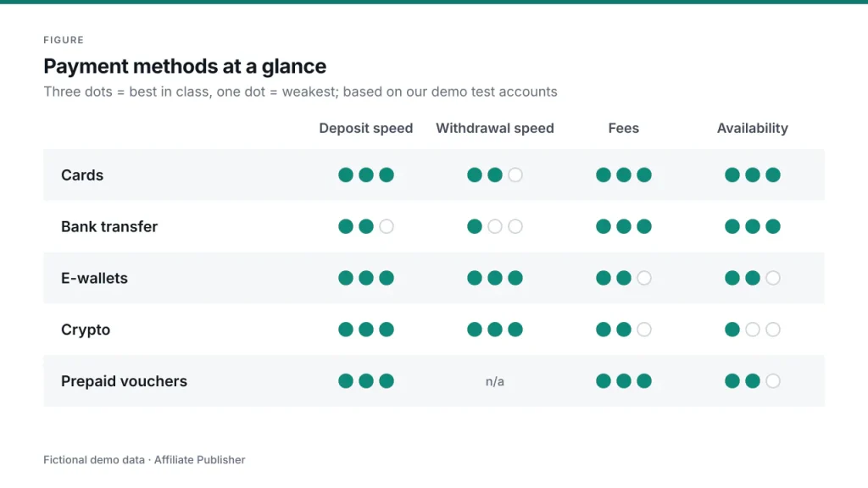This screenshot has height=488, width=868.
Task: Click E-wallets availability dot rating
Action: pyautogui.click(x=753, y=278)
